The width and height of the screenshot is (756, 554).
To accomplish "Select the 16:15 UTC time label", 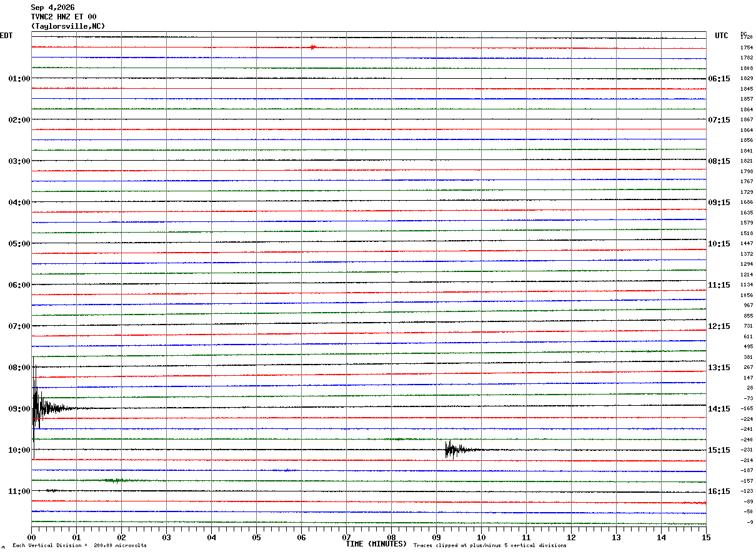I will (719, 491).
